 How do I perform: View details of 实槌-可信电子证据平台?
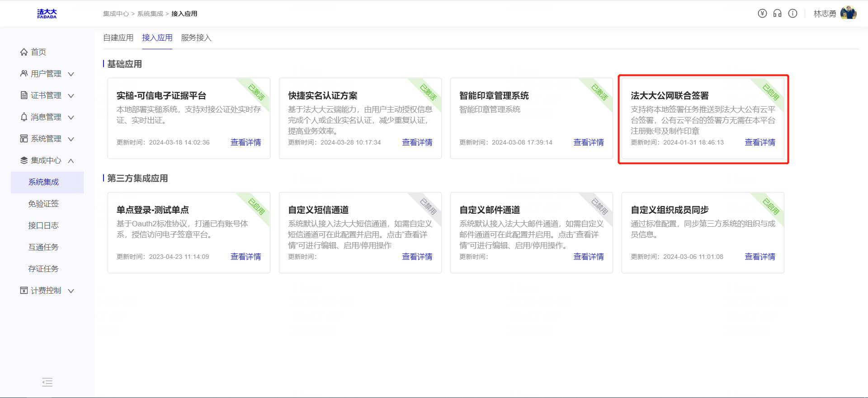(246, 142)
